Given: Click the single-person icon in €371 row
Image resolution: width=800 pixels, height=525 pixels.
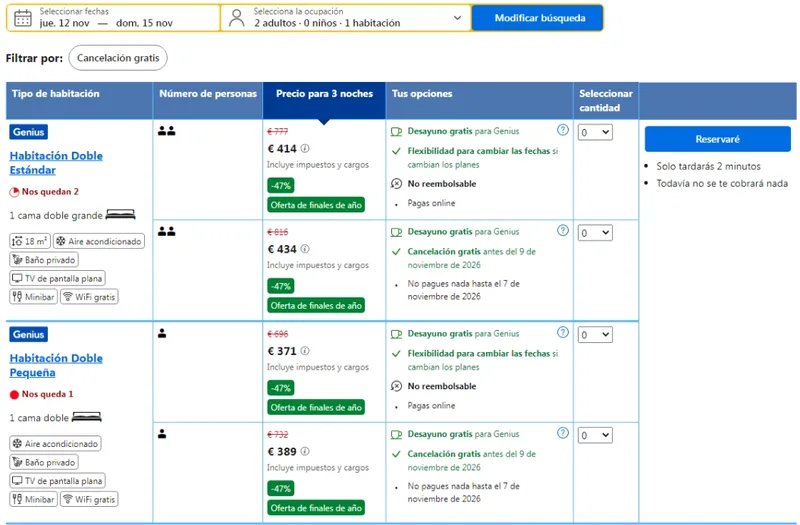Looking at the screenshot, I should click(x=162, y=334).
